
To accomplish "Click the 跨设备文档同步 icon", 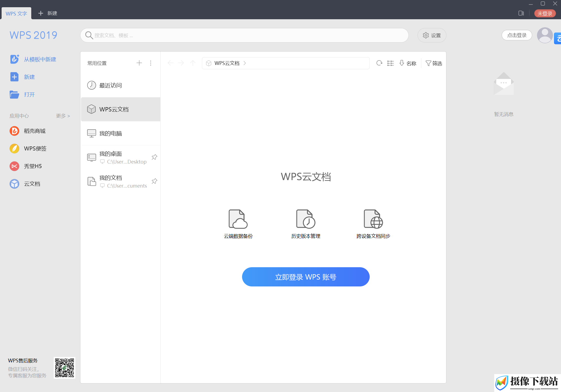I will [x=373, y=219].
